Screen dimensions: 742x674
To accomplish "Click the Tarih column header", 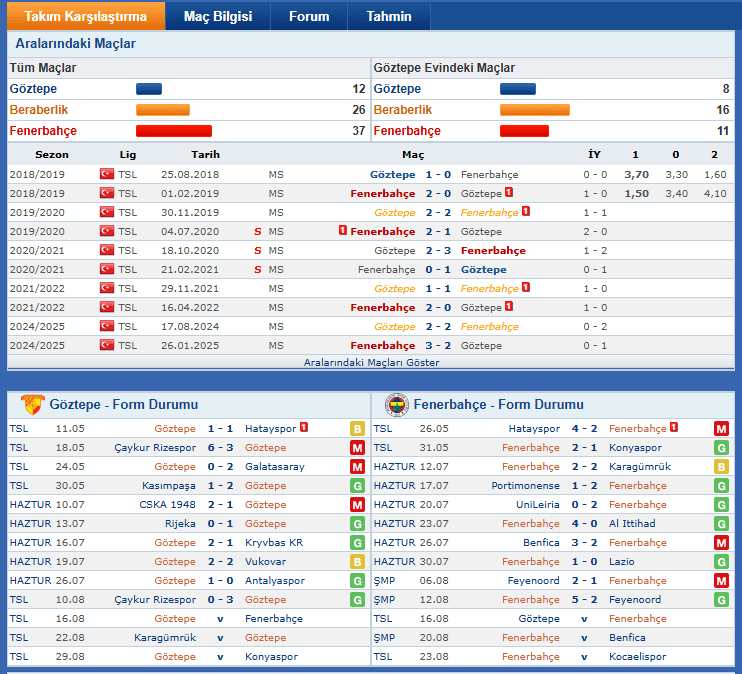I will tap(205, 155).
